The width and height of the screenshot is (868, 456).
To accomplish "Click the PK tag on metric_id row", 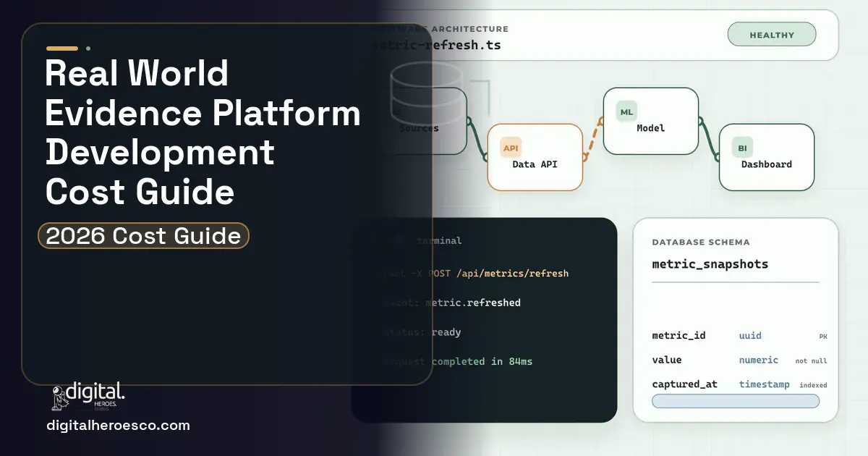I will coord(823,337).
